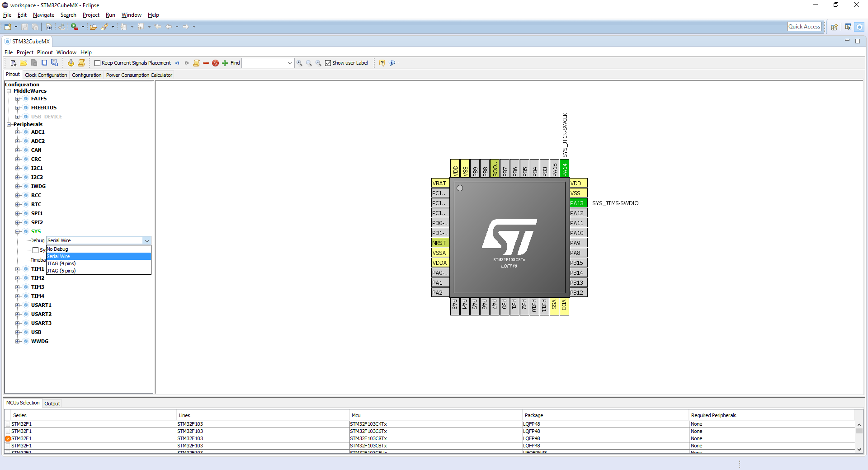Click the blue About info icon
868x470 pixels.
[392, 63]
